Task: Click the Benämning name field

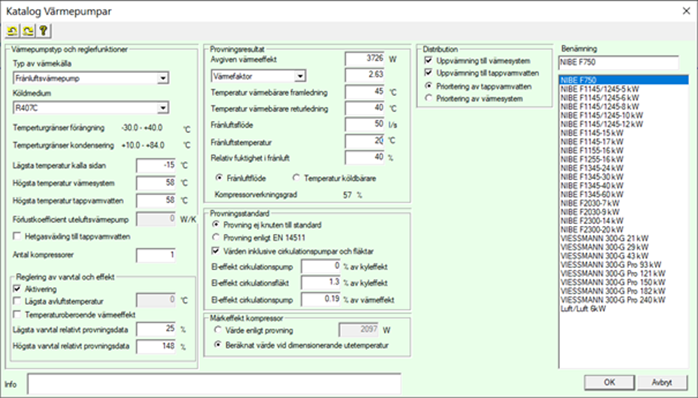Action: [x=618, y=63]
